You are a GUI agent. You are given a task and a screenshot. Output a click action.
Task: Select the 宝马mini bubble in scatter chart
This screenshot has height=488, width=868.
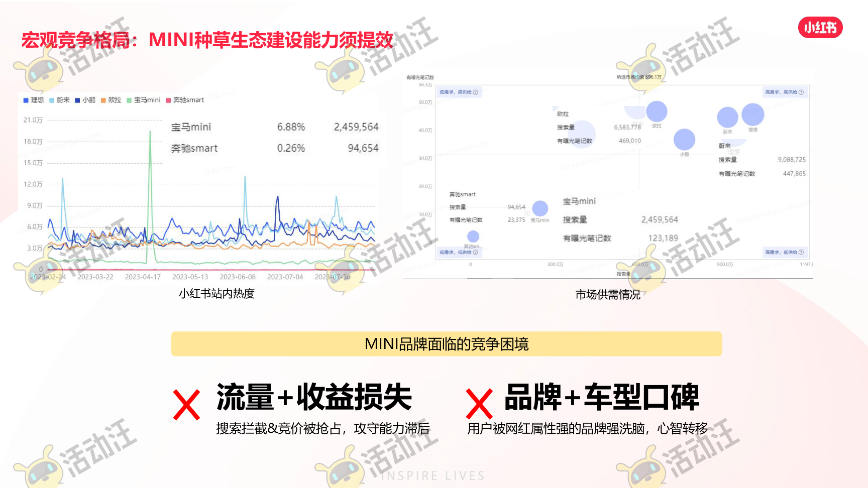pos(540,208)
